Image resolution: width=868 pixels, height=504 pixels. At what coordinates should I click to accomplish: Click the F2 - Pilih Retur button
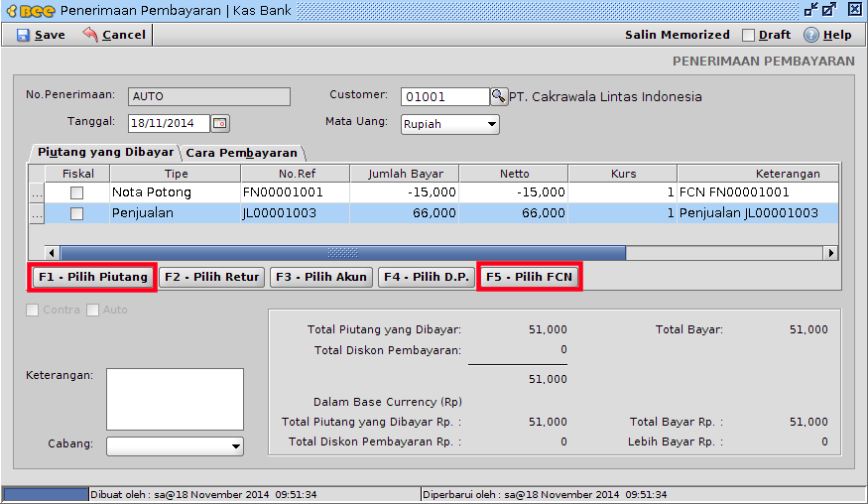pyautogui.click(x=212, y=277)
